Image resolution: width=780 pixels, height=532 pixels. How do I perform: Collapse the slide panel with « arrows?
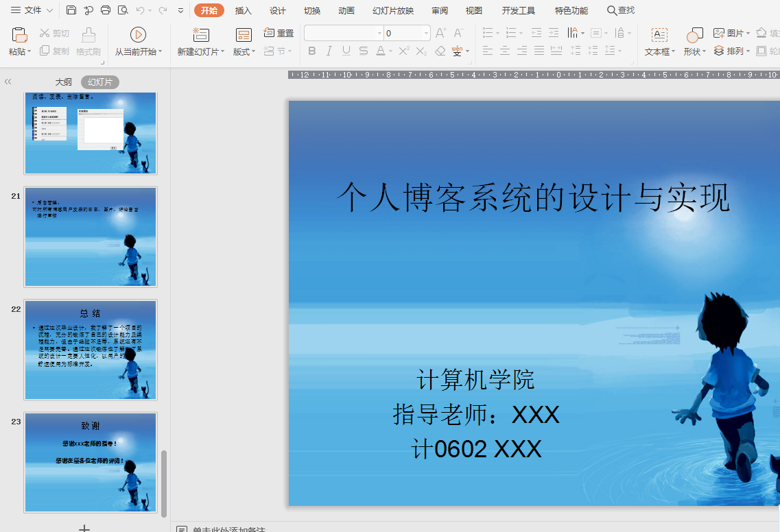click(8, 82)
